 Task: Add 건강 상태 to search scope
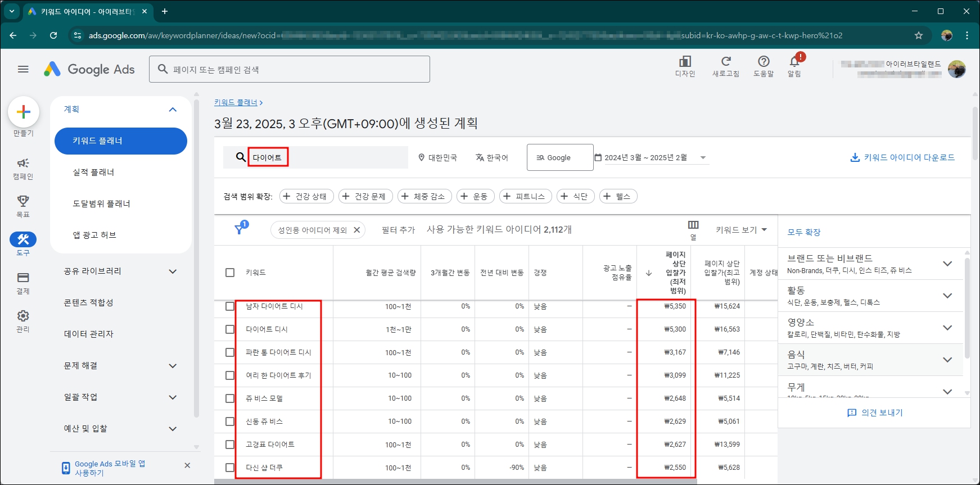click(306, 196)
